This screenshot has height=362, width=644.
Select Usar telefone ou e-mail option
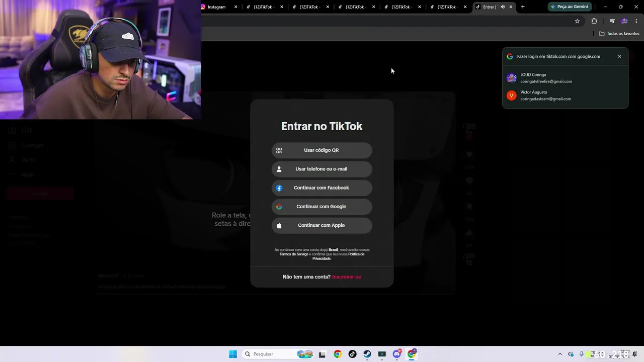pyautogui.click(x=322, y=169)
